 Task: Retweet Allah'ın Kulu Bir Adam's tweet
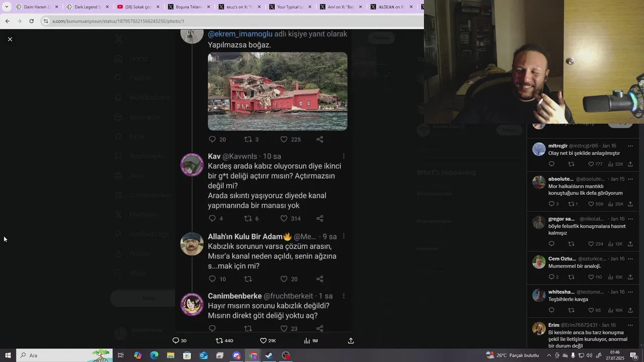pos(248,279)
